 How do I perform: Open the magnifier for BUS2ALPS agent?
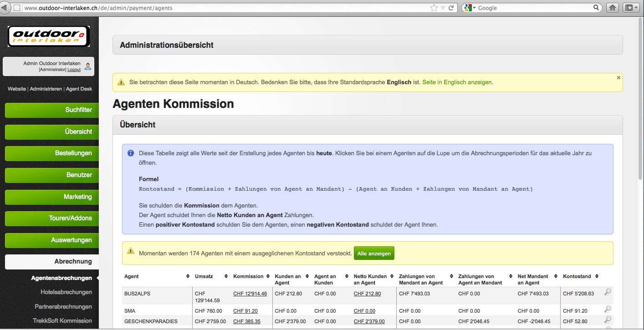coord(608,292)
